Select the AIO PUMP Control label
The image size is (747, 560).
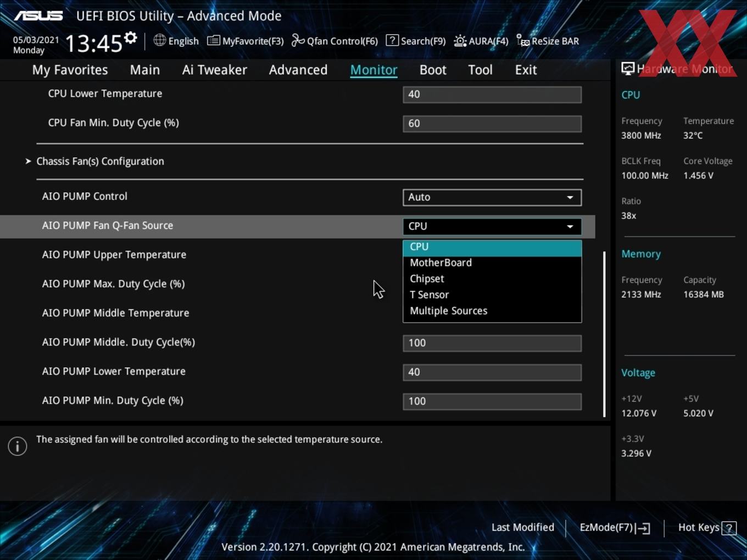tap(85, 197)
